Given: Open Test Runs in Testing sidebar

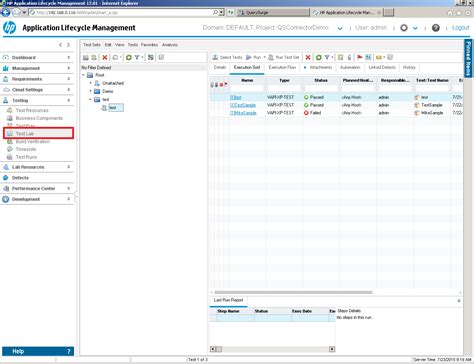Looking at the screenshot, I should pyautogui.click(x=26, y=157).
